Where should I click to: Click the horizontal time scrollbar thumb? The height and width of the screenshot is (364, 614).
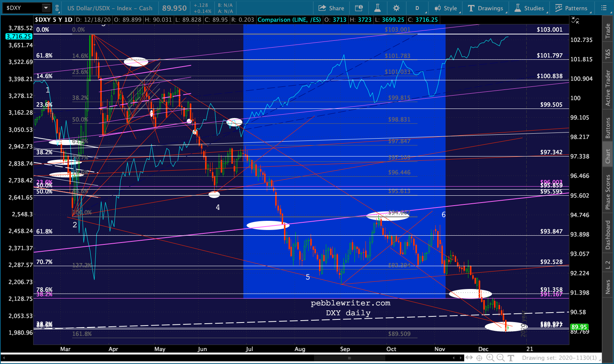(349, 358)
